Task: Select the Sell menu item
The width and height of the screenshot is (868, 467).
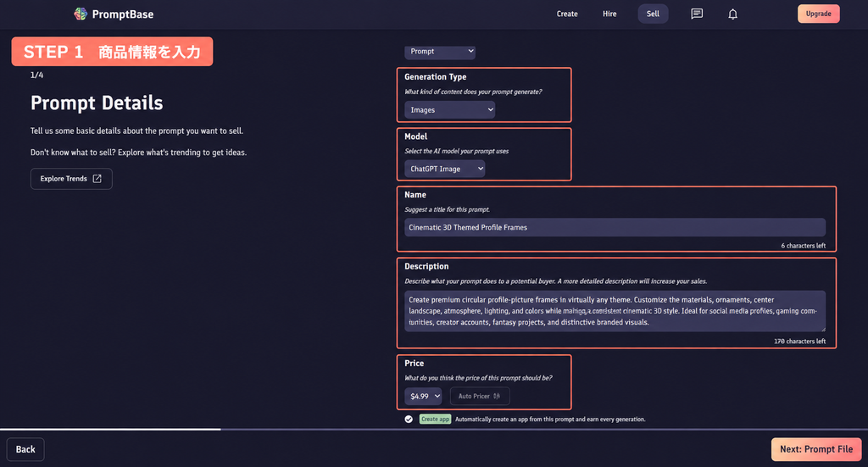Action: pyautogui.click(x=653, y=14)
